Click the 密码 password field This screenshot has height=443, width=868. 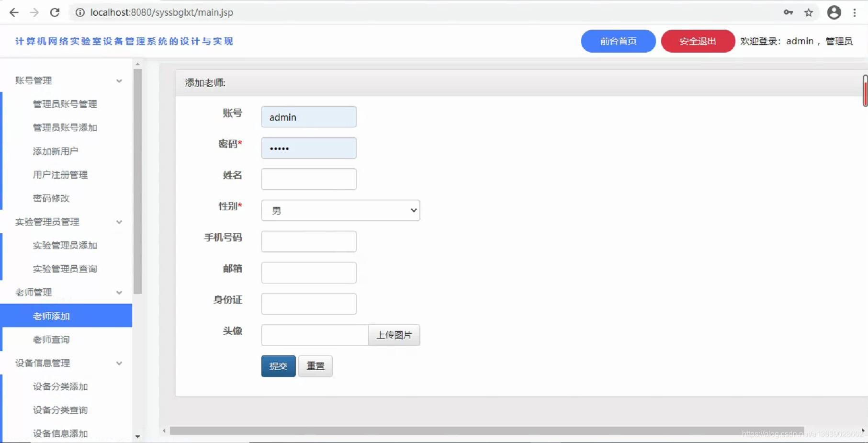pyautogui.click(x=309, y=148)
